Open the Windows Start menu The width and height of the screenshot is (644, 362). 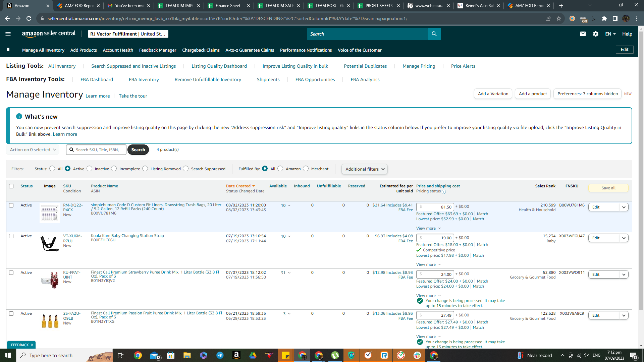tap(8, 355)
